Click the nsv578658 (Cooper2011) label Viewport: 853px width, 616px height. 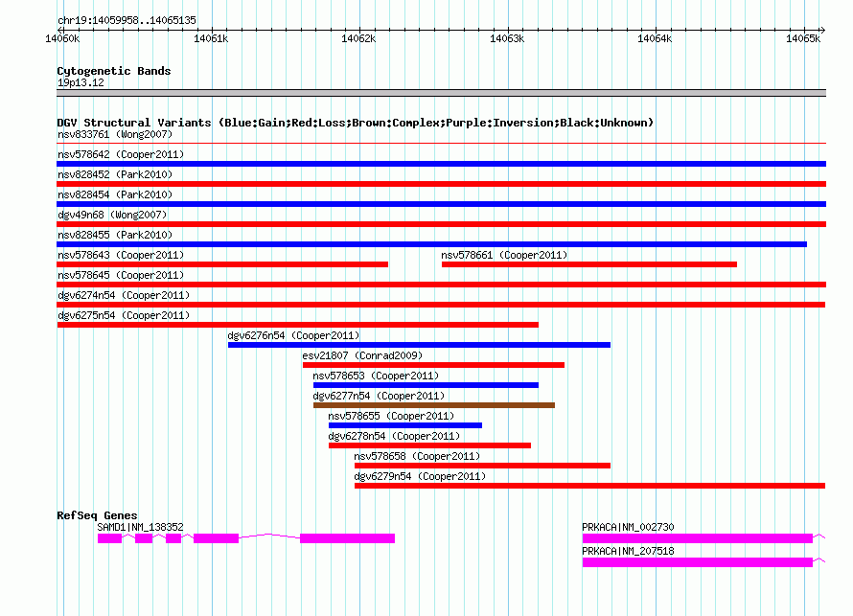[417, 456]
